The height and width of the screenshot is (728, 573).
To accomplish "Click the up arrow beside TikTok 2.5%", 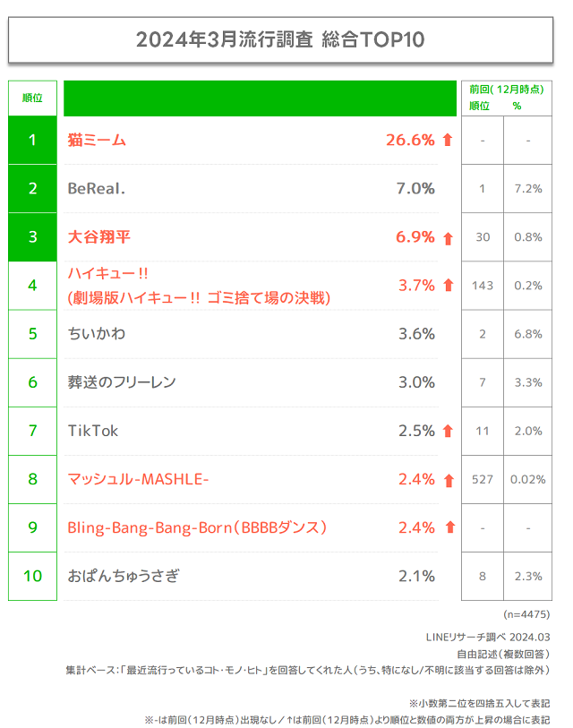I will click(x=448, y=432).
